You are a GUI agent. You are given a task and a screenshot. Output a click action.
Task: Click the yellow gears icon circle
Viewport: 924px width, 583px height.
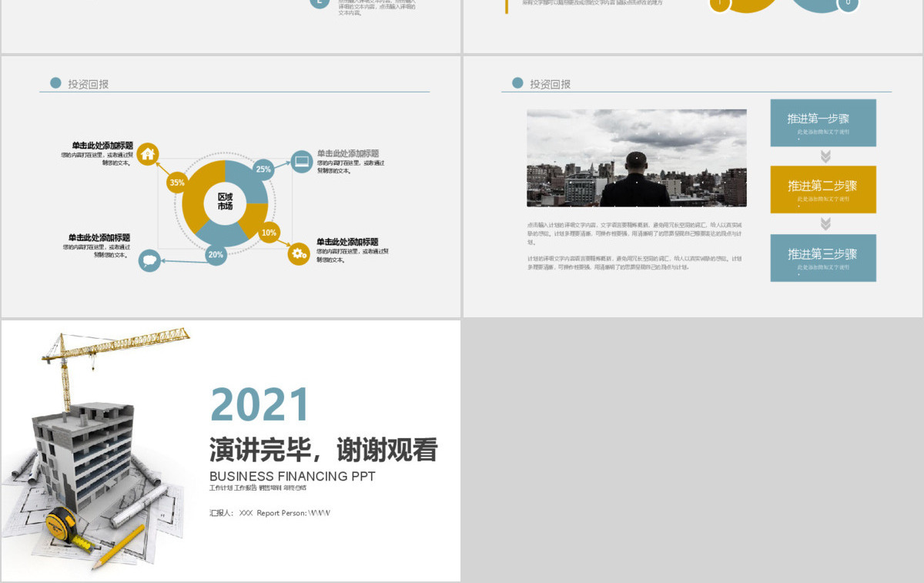coord(299,253)
